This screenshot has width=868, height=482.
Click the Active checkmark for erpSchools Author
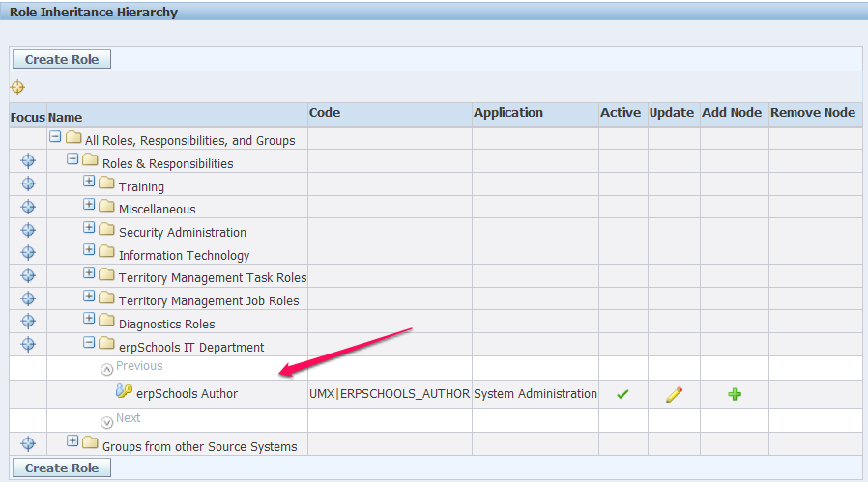[x=622, y=394]
